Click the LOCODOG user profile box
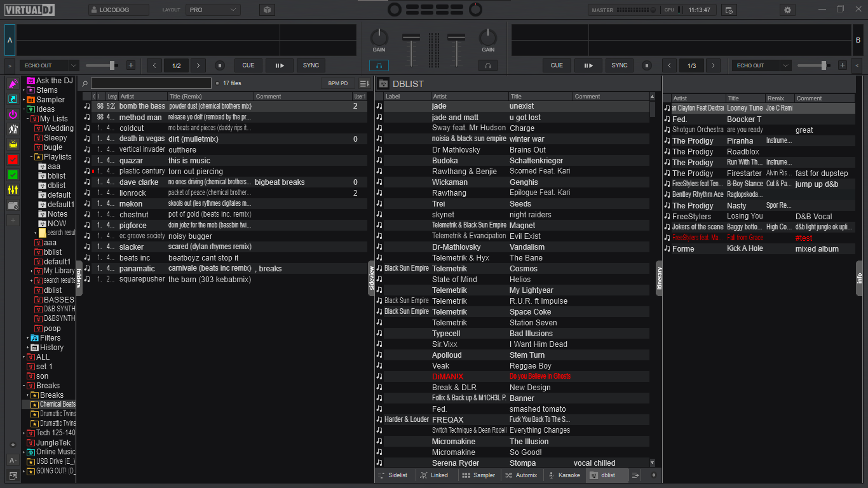Image resolution: width=868 pixels, height=488 pixels. tap(119, 10)
